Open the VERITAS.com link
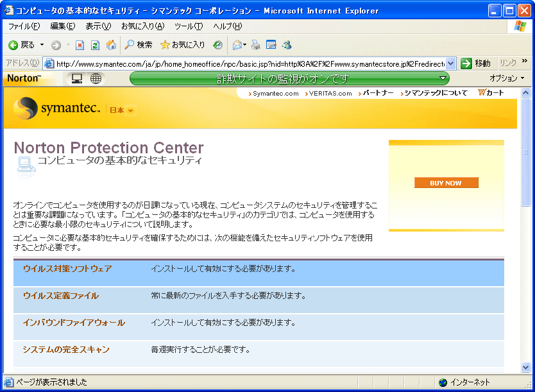 click(330, 94)
